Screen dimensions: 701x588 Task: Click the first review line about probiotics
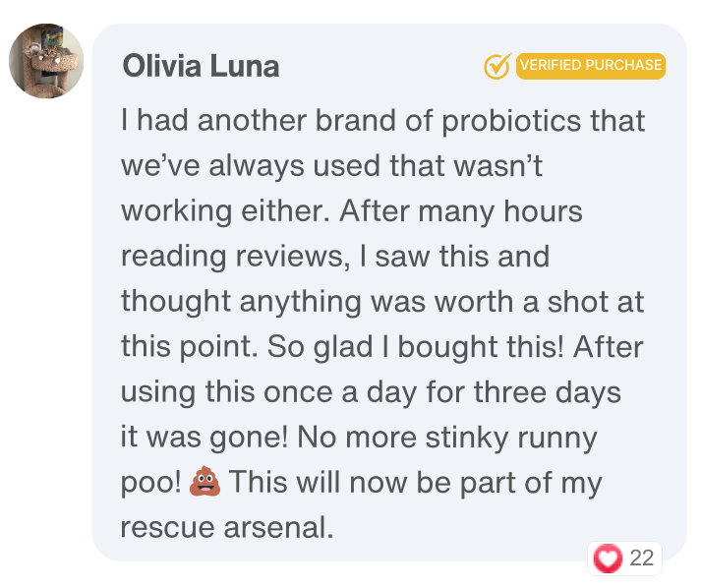(x=382, y=122)
